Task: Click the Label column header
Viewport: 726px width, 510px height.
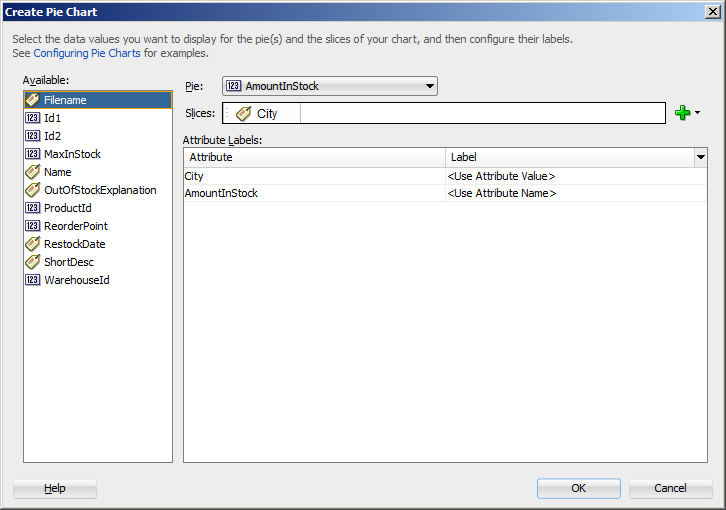Action: coord(570,157)
